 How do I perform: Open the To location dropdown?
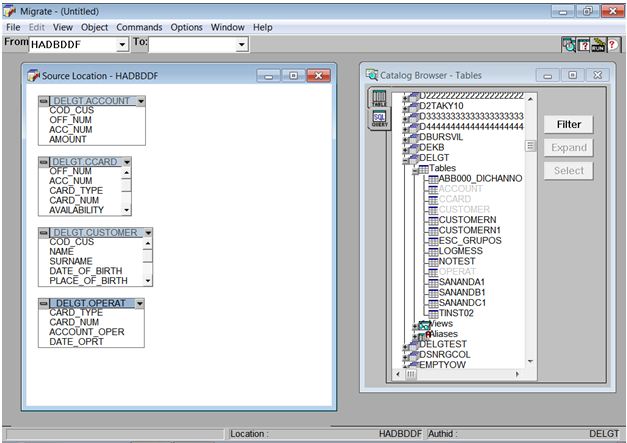pyautogui.click(x=242, y=44)
